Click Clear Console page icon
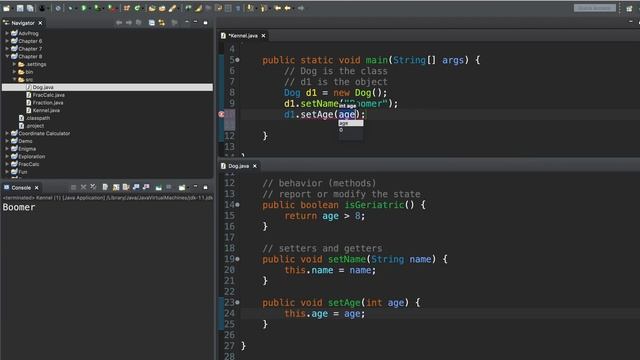Screen dimensions: 640x360 pos(105,187)
